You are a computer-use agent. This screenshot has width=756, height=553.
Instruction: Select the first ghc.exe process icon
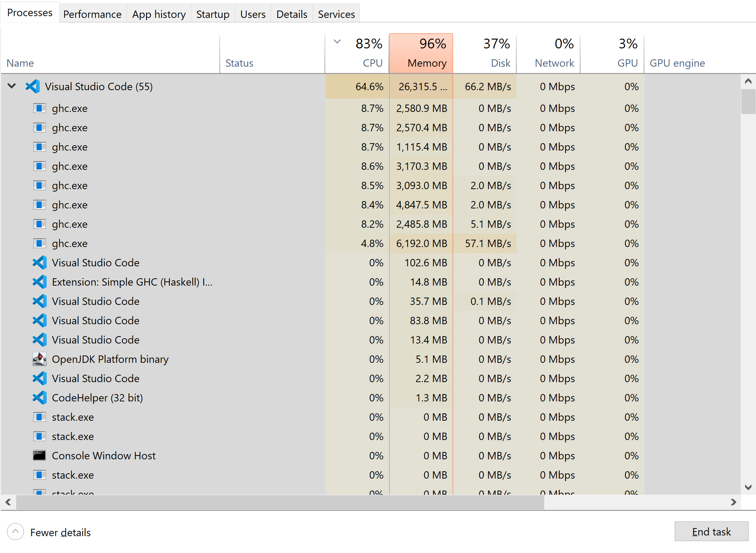39,108
